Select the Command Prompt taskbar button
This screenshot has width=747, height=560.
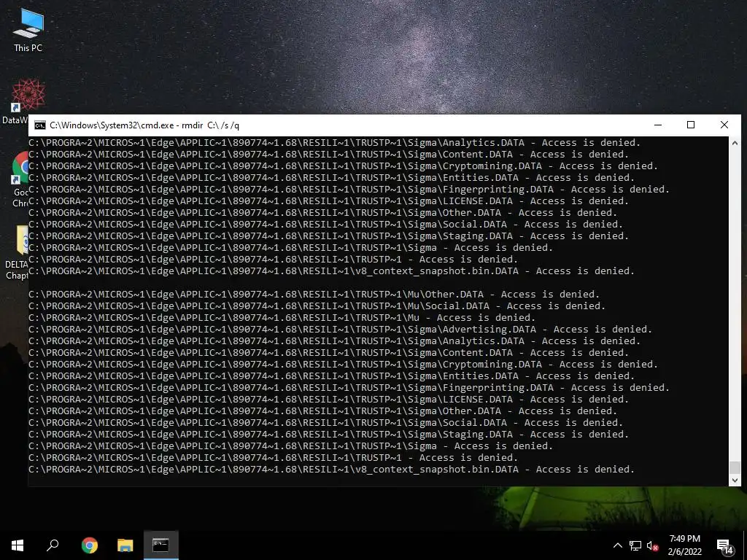click(160, 545)
